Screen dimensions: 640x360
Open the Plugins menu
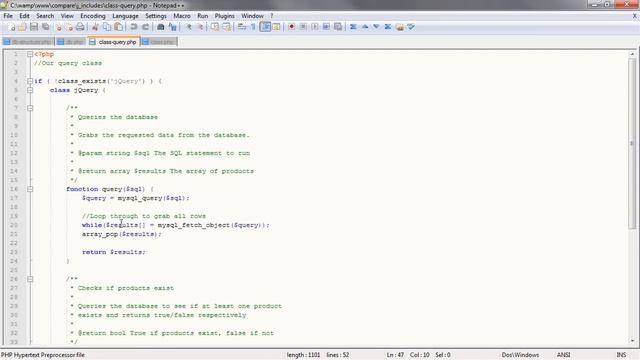pyautogui.click(x=224, y=16)
